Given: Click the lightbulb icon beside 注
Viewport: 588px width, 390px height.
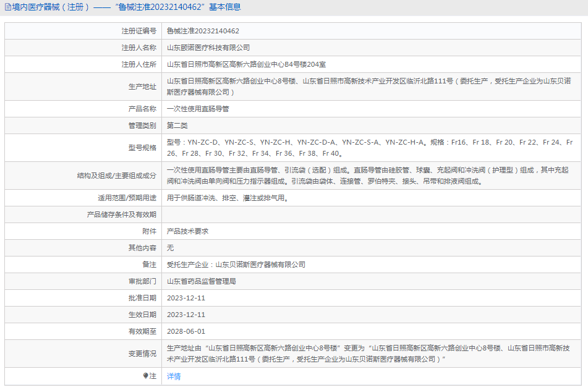Looking at the screenshot, I should [x=145, y=376].
